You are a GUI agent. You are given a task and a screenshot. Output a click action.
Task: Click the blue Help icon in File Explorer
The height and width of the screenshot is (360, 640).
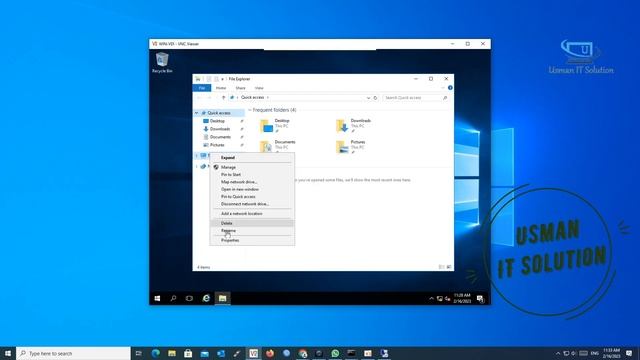point(450,88)
